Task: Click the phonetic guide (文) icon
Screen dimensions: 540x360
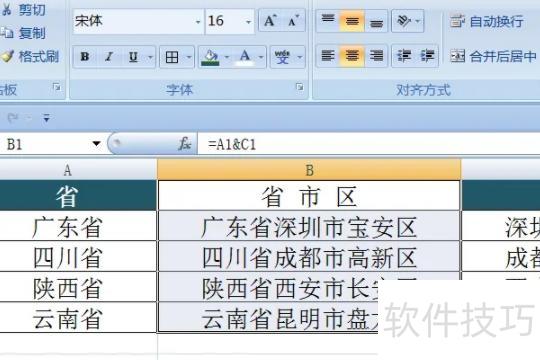Action: point(282,57)
